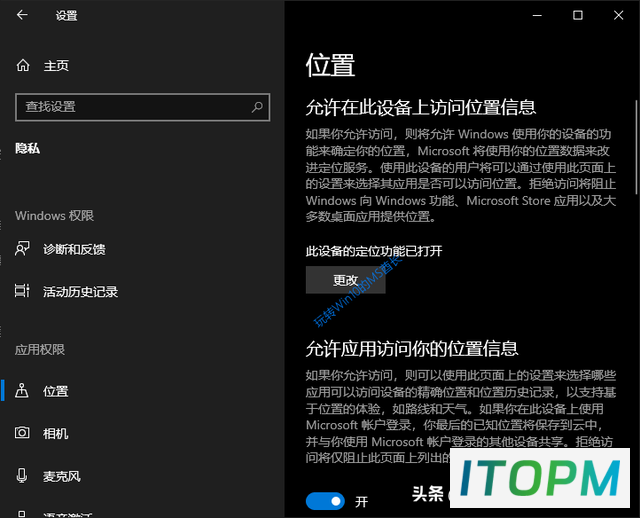Click the 隐私 heading
Screen dimensions: 640x518
point(27,149)
